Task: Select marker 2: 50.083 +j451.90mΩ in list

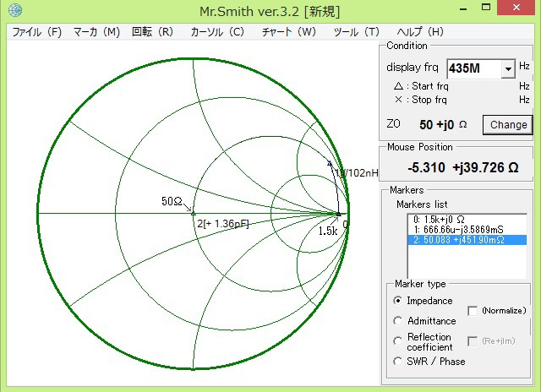Action: [x=467, y=240]
